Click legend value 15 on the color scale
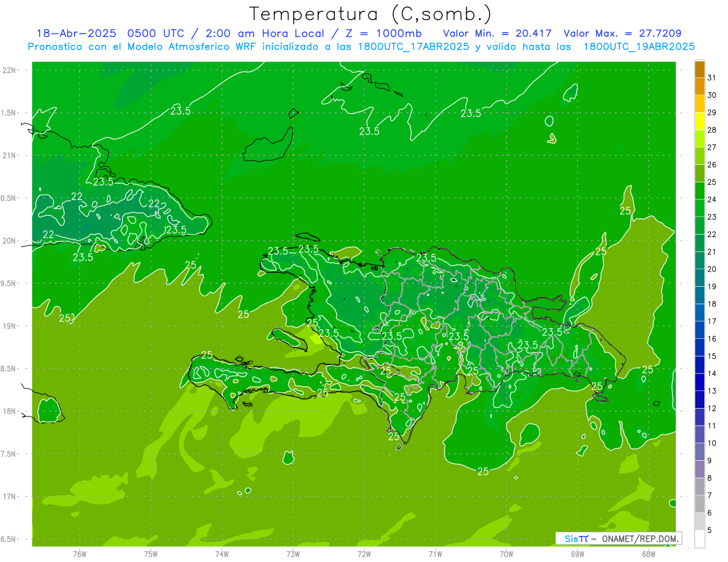The image size is (728, 562). 712,356
